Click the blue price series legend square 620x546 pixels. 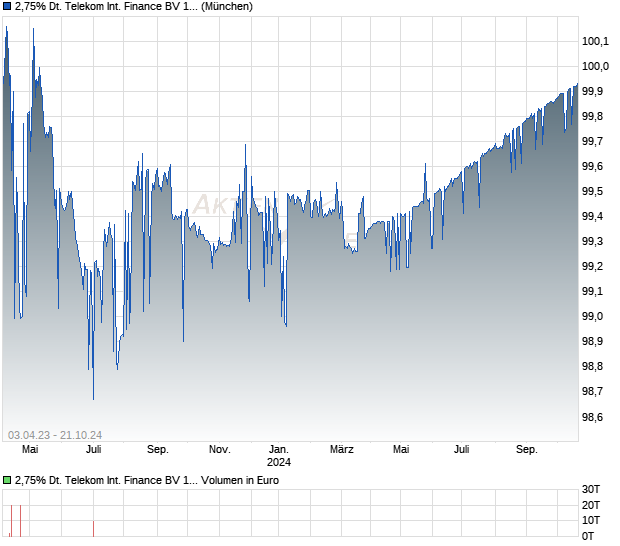coord(7,7)
